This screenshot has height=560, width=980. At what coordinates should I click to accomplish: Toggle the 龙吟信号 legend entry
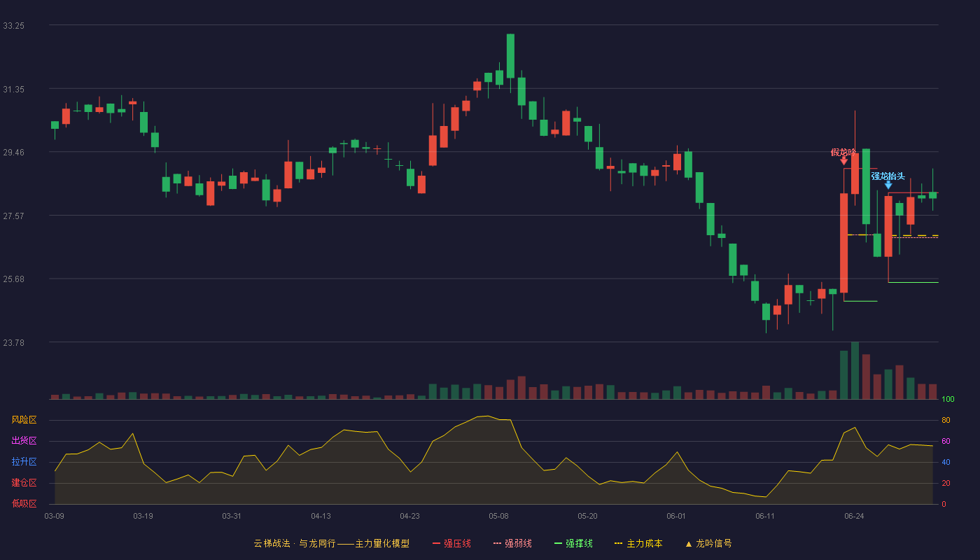pyautogui.click(x=708, y=543)
